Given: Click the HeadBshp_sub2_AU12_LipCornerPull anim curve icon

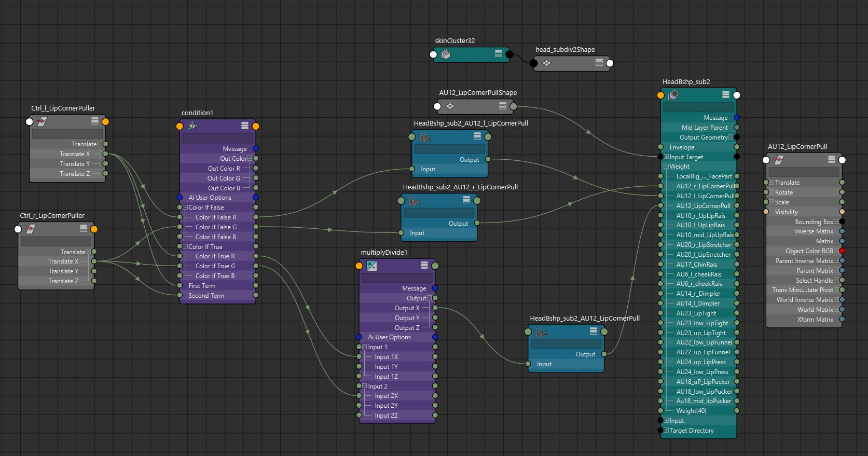Looking at the screenshot, I should tap(541, 331).
